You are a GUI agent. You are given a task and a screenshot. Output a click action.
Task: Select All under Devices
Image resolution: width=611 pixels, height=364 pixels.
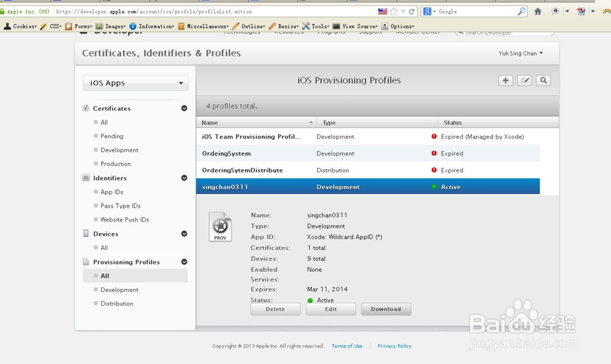[104, 247]
